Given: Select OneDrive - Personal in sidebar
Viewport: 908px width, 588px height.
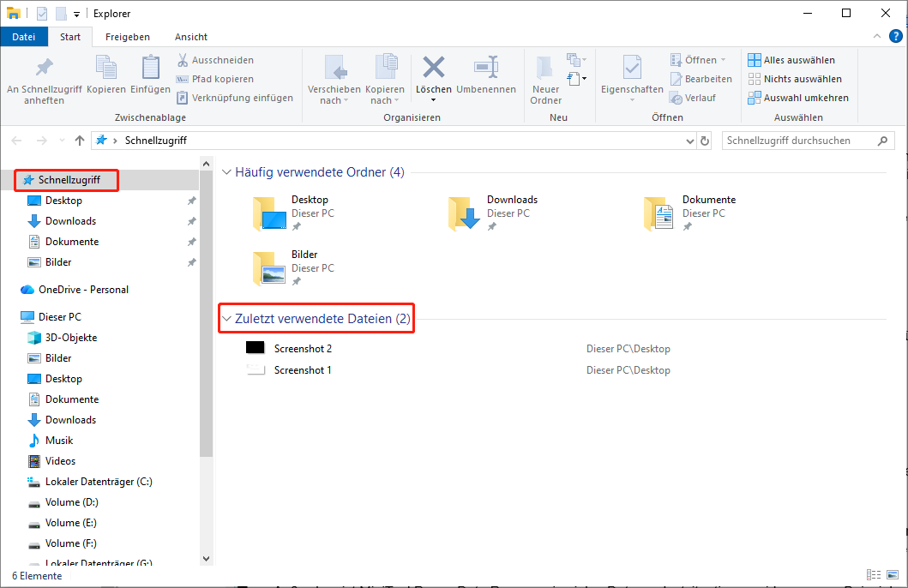Looking at the screenshot, I should coord(83,290).
